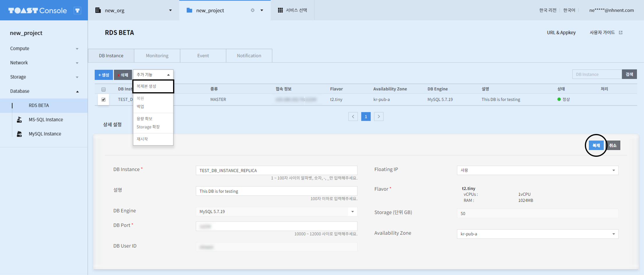Switch to the DB Instance tab
Screen dimensions: 644x275
pos(111,55)
